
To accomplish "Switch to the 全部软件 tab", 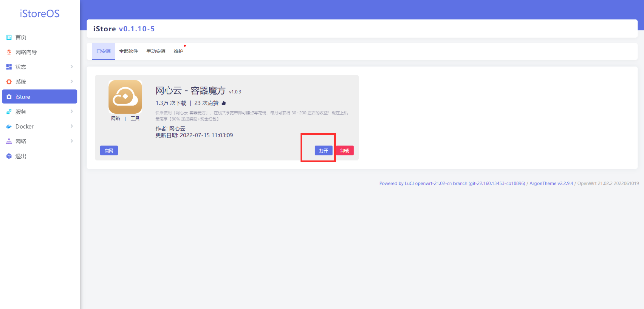I will pos(129,51).
